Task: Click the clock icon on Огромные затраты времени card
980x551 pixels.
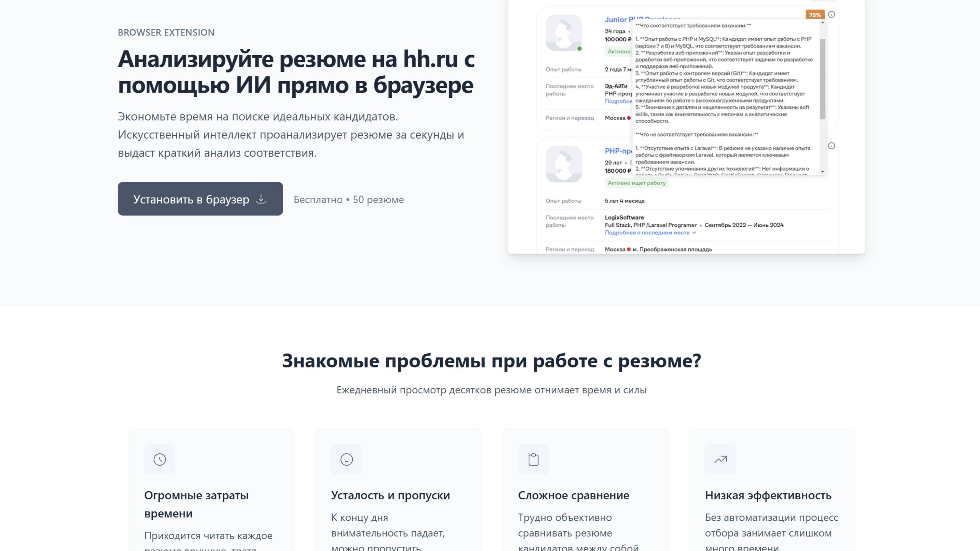Action: tap(160, 459)
